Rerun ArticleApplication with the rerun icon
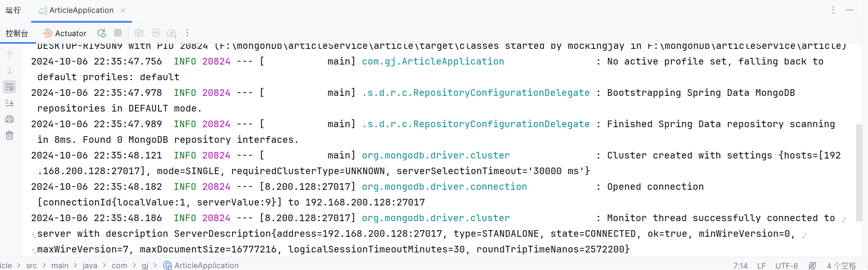Screen dimensions: 868x270 [102, 33]
